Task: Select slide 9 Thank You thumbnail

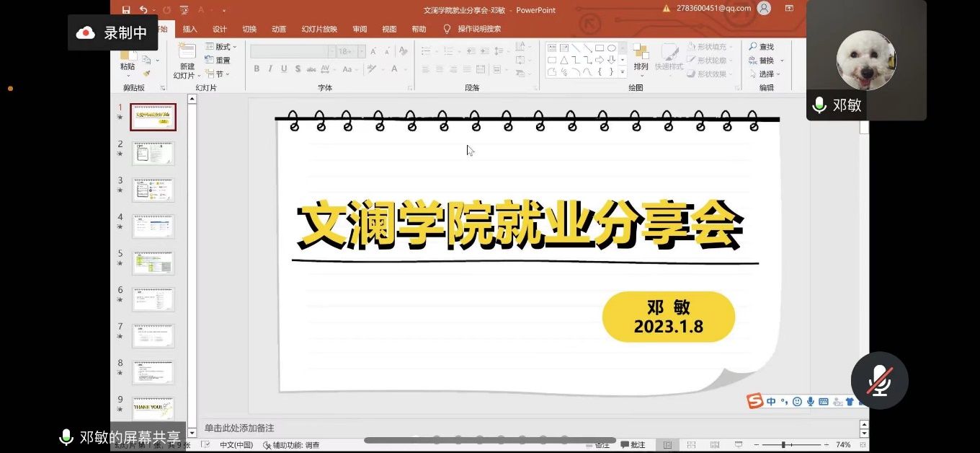Action: pyautogui.click(x=153, y=408)
